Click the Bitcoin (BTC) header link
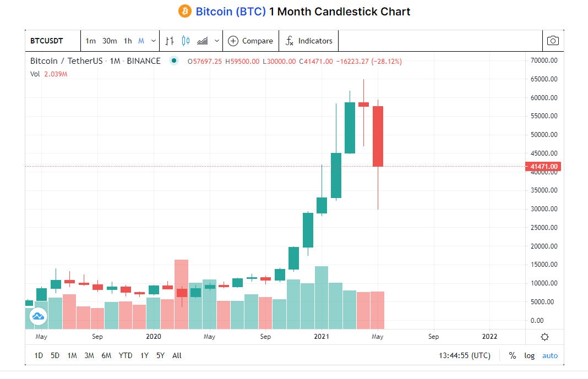The height and width of the screenshot is (379, 588). click(x=229, y=11)
